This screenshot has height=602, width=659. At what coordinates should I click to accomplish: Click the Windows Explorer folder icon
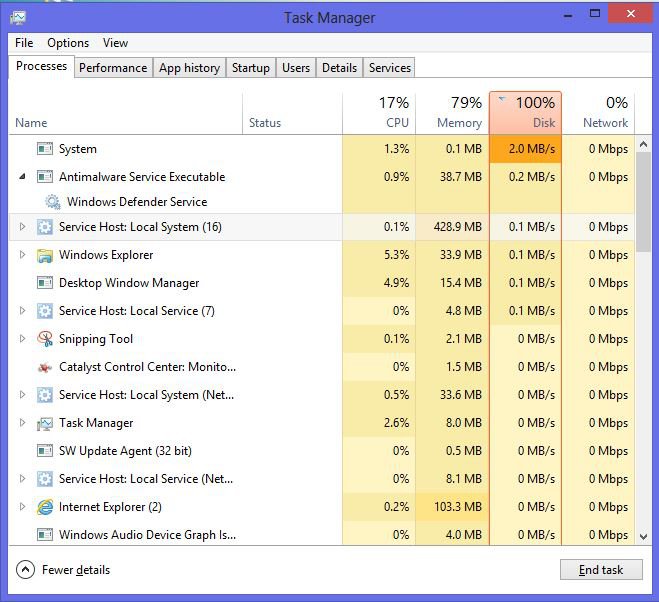click(45, 255)
